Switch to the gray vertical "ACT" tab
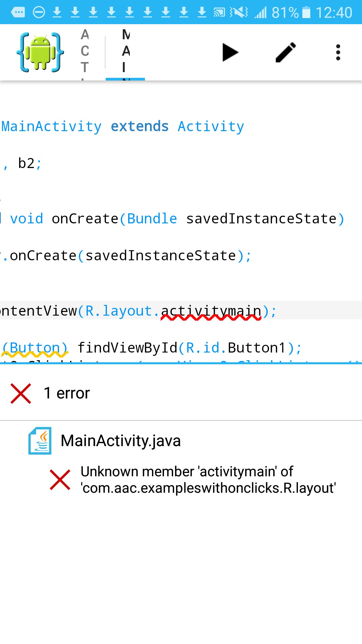This screenshot has height=644, width=362. click(85, 52)
